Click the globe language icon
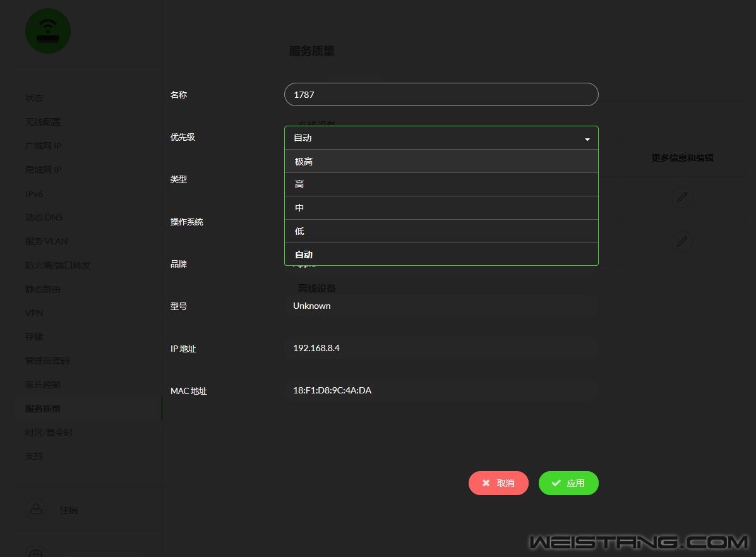 [36, 553]
